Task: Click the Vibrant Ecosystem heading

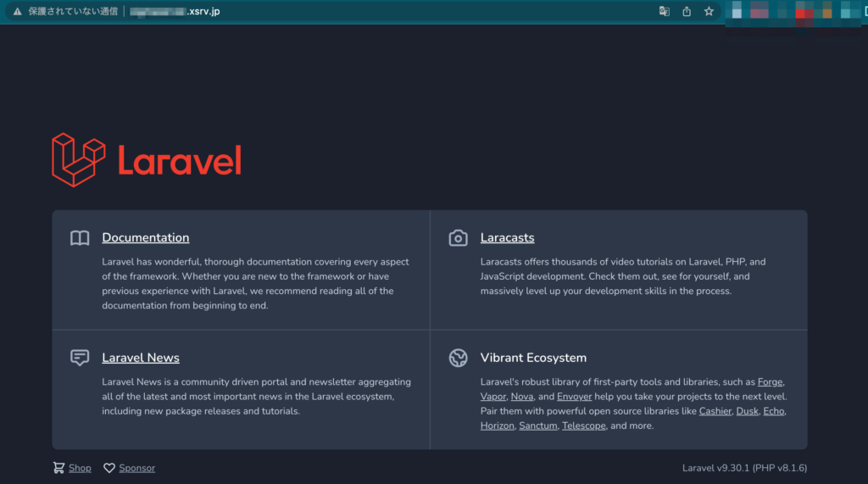Action: 533,358
